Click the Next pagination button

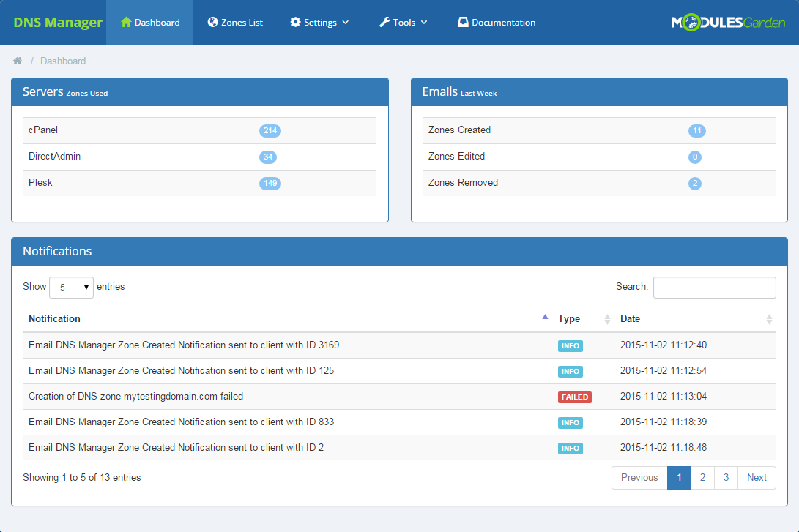pos(757,478)
